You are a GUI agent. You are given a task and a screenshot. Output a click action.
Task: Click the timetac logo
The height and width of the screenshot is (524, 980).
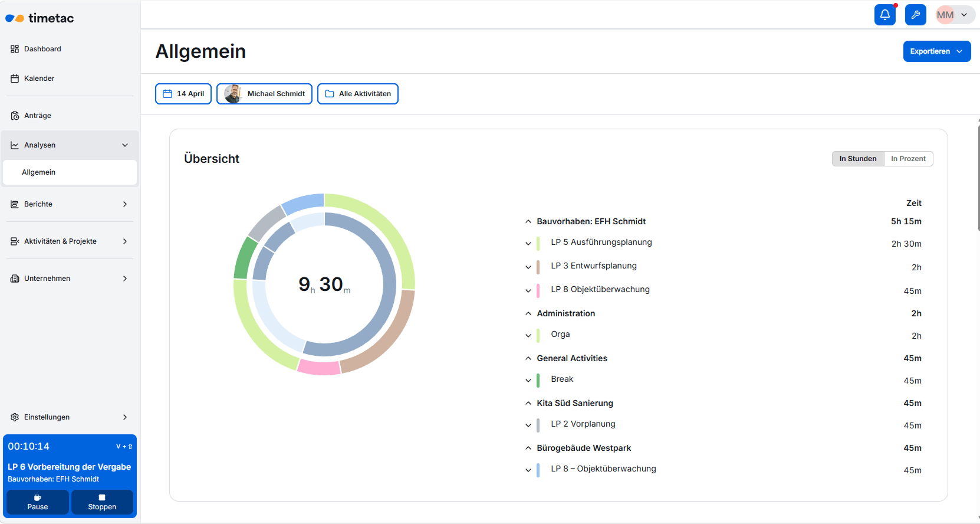(40, 18)
